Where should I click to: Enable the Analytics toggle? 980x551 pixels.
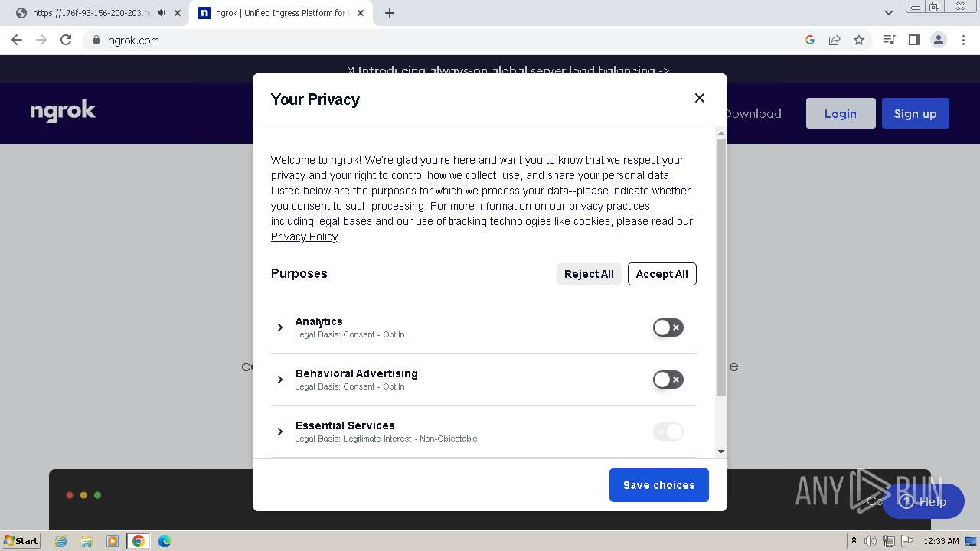pyautogui.click(x=668, y=328)
